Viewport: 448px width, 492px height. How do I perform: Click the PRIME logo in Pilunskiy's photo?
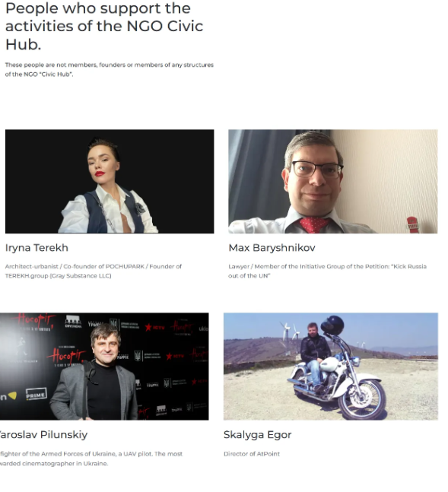[37, 394]
